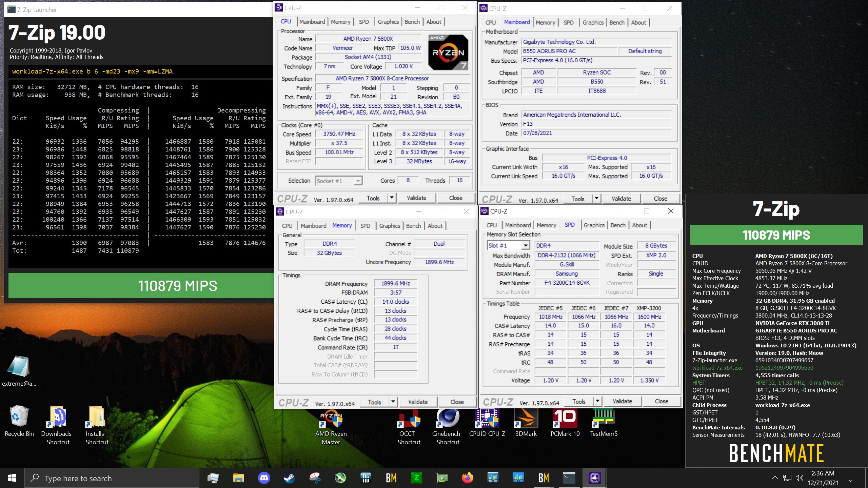Click the CAS# Latency 14.0 clocks value
The width and height of the screenshot is (868, 488).
click(x=395, y=302)
